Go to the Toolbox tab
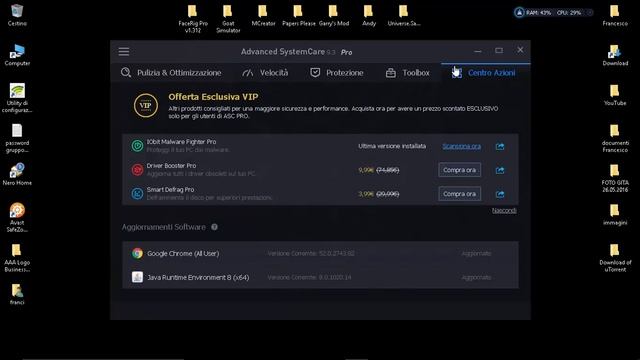The width and height of the screenshot is (640, 360). [407, 73]
